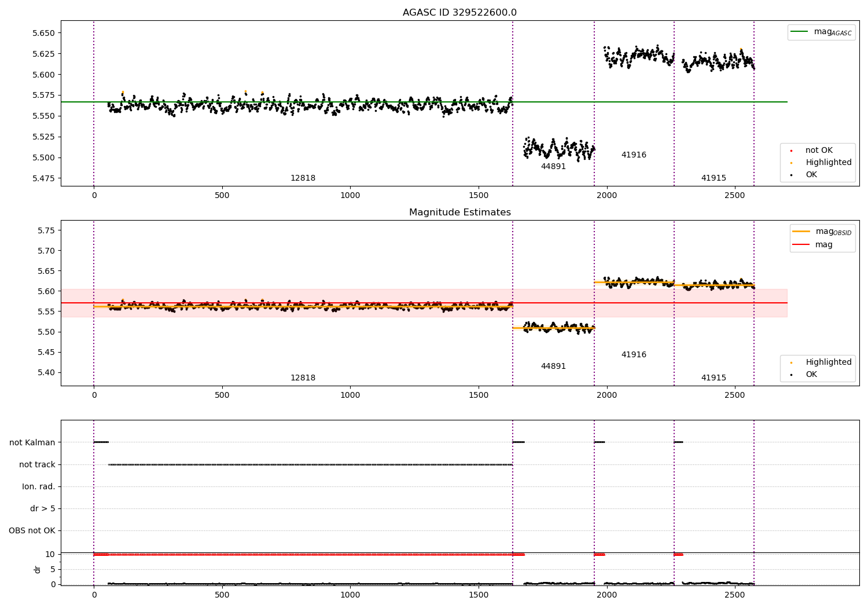Click the 'OBS not OK' axis label
This screenshot has height=608, width=868.
pyautogui.click(x=32, y=530)
